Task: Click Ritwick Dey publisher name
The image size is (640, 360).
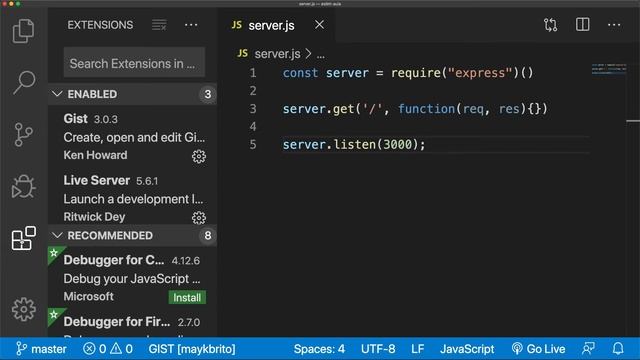Action: [x=94, y=217]
